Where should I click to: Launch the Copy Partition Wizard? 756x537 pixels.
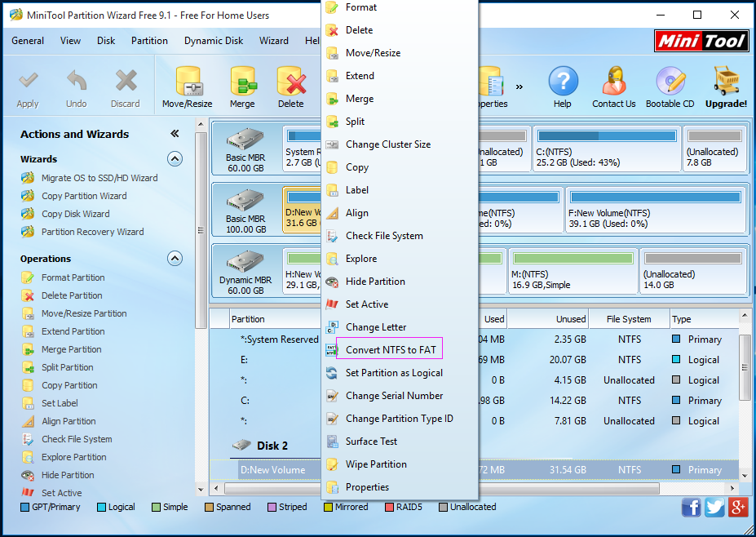(84, 196)
